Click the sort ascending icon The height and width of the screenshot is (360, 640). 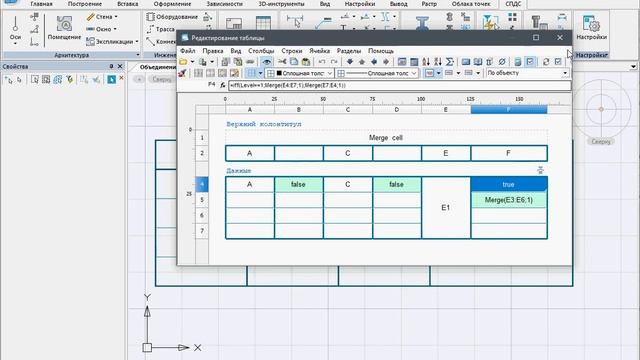[426, 62]
